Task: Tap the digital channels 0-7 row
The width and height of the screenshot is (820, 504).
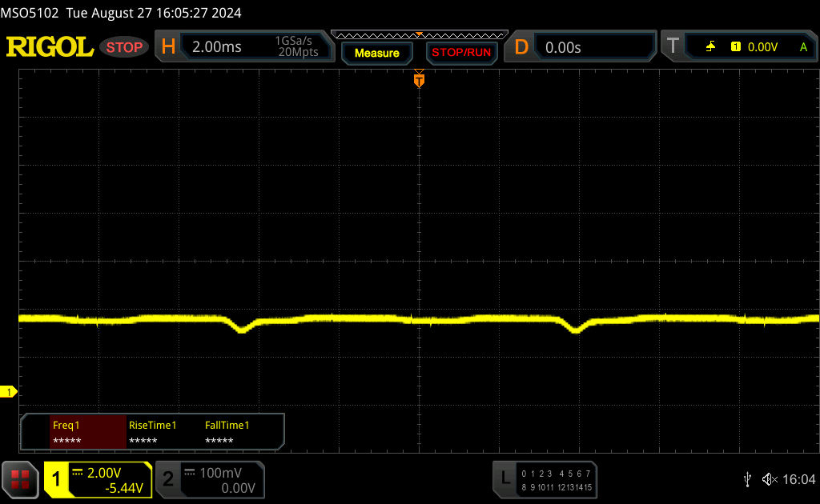Action: (x=556, y=474)
